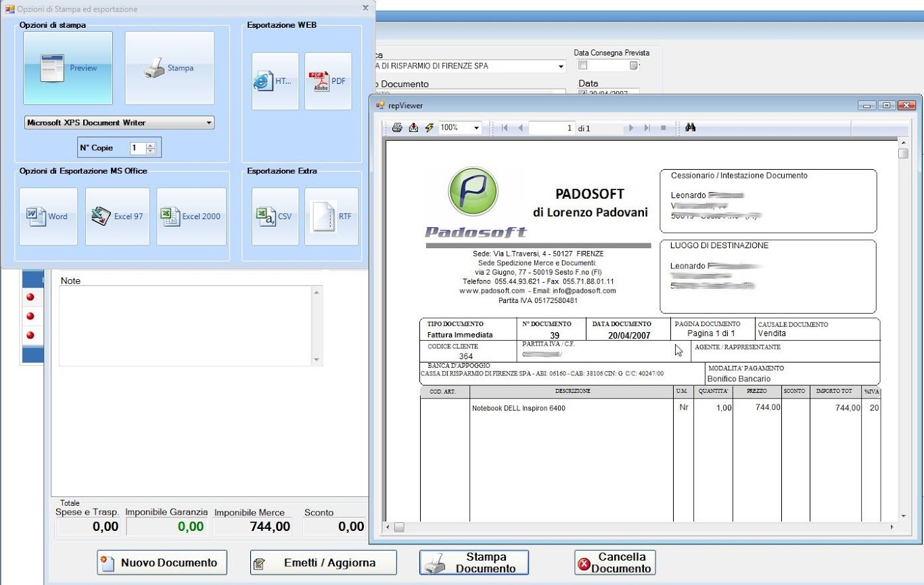Increase the N° Copie value
Viewport: 924px width, 585px height.
pyautogui.click(x=151, y=145)
